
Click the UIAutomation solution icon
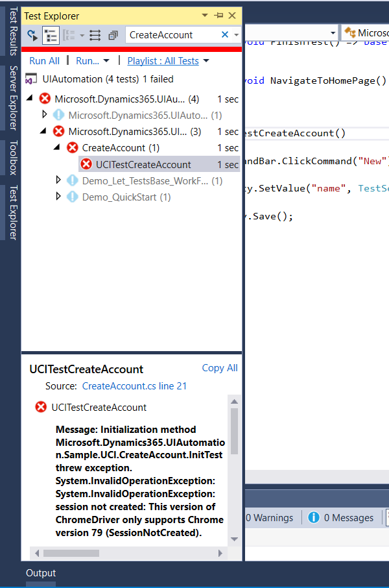click(30, 79)
